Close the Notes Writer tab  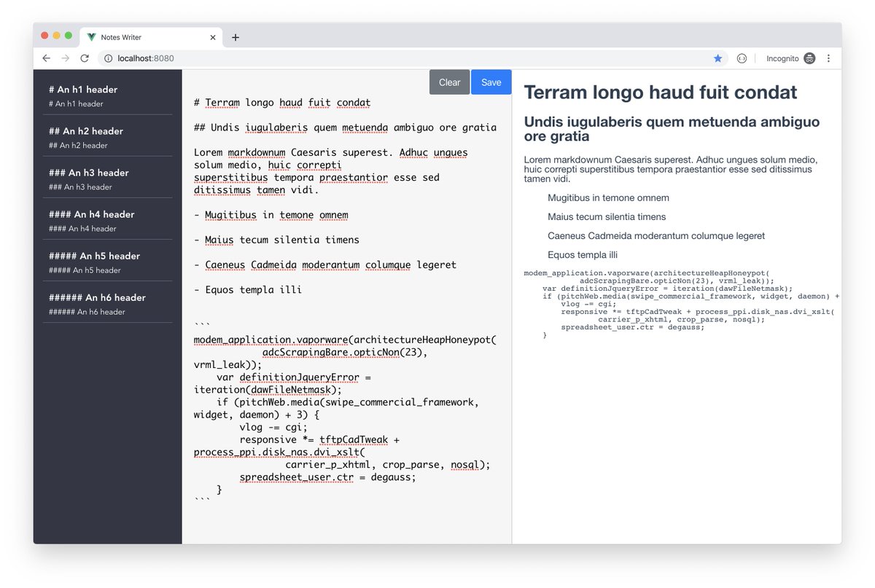213,37
